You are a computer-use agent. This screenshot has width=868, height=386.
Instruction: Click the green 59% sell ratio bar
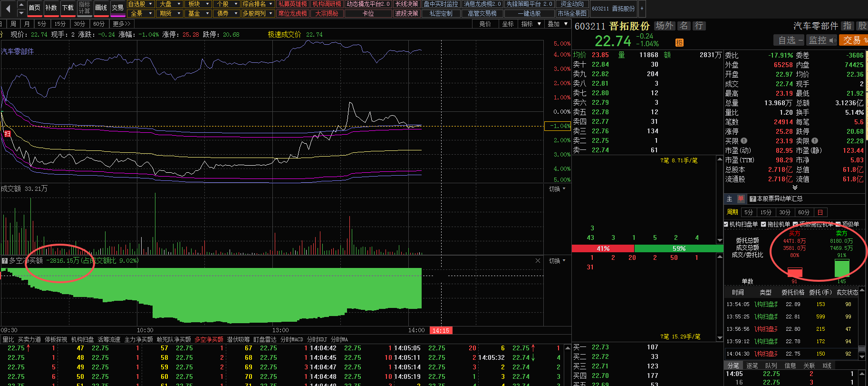pos(679,248)
